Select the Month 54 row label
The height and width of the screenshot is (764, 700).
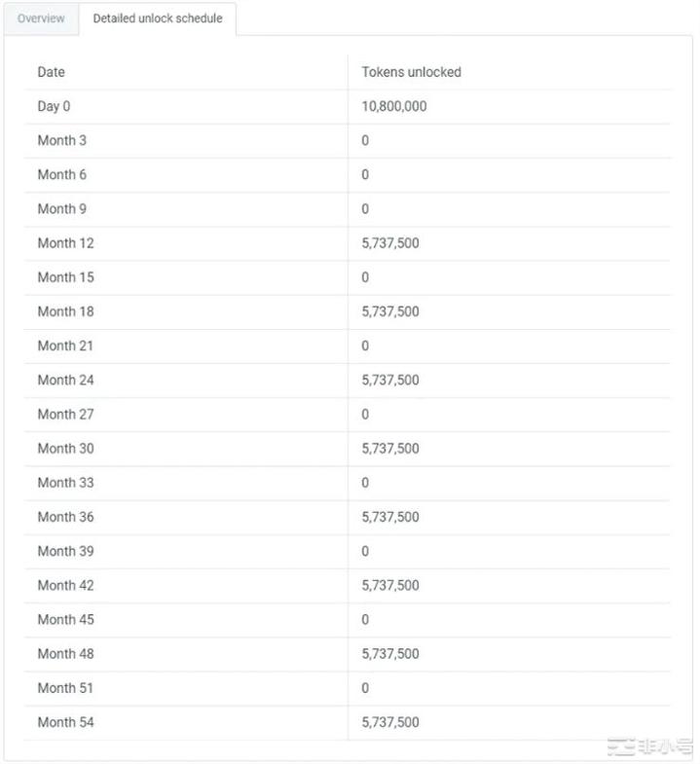[65, 722]
